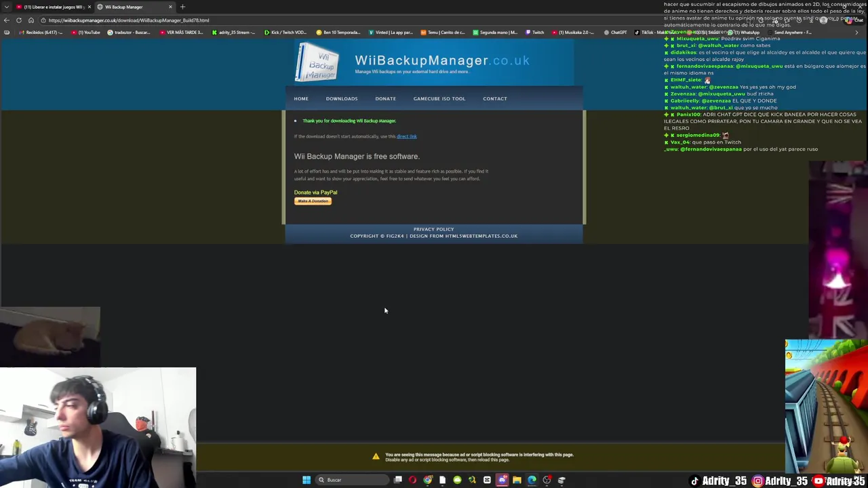
Task: Open OBS Studio from the taskbar
Action: click(x=547, y=480)
